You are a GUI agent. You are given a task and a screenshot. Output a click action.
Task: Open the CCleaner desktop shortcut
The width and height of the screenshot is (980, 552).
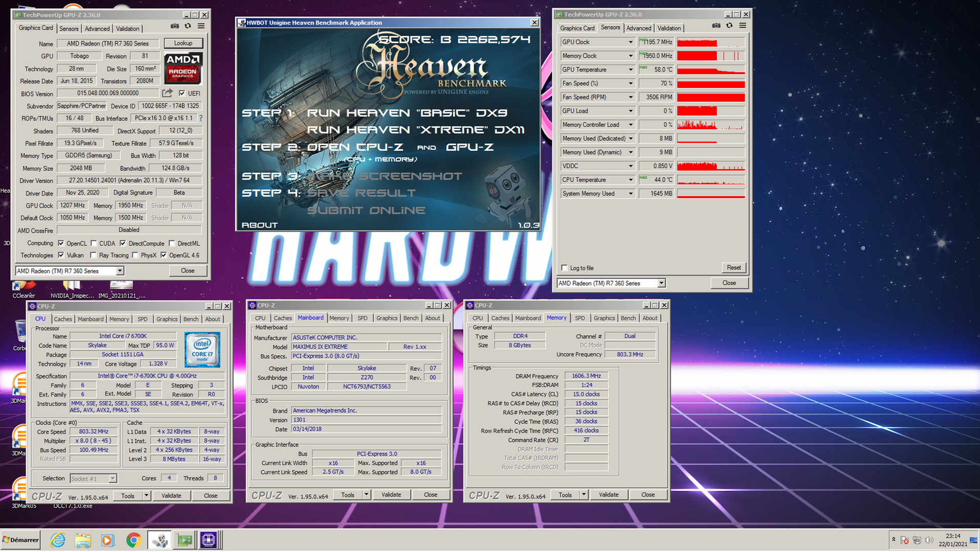pyautogui.click(x=24, y=289)
